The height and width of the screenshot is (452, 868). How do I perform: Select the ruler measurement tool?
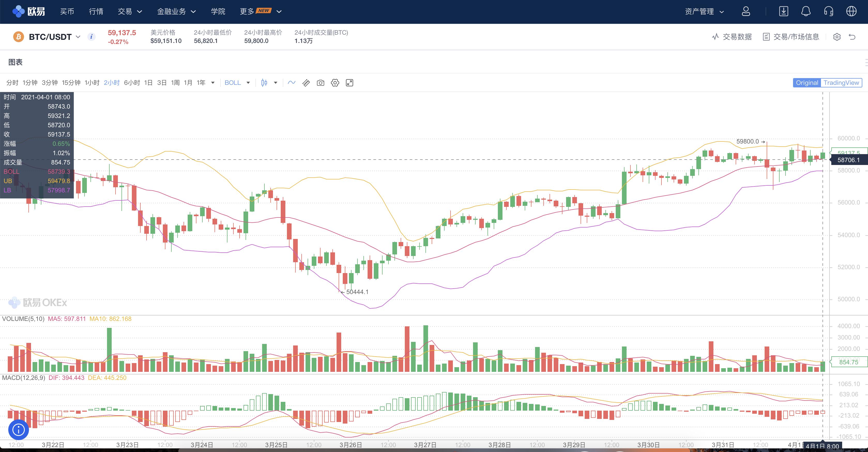[306, 82]
